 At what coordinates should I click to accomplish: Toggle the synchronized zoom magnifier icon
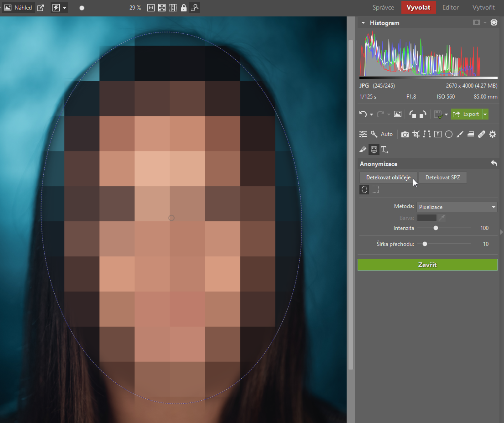point(195,8)
